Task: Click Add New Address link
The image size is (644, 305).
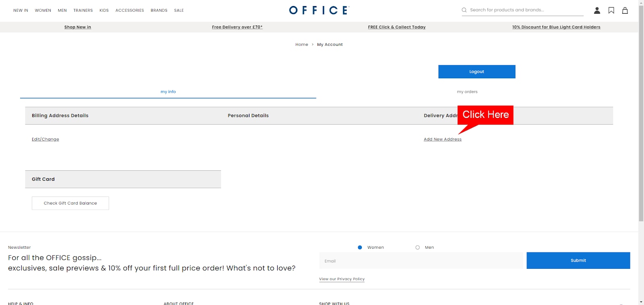Action: tap(443, 139)
